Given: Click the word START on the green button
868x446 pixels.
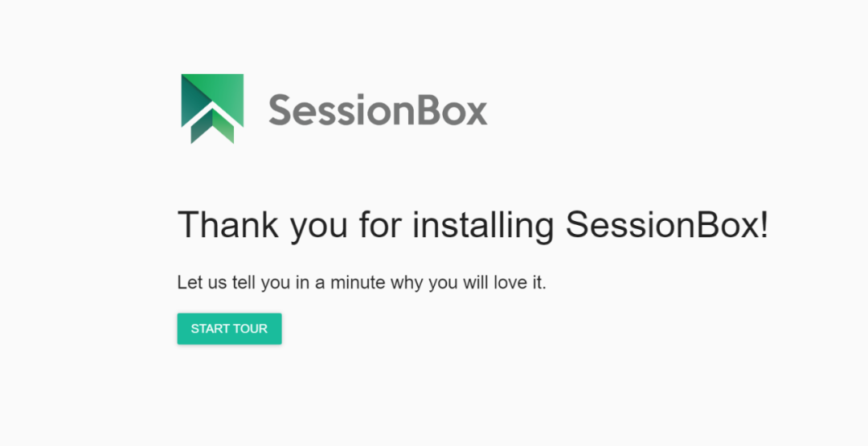Looking at the screenshot, I should (210, 329).
